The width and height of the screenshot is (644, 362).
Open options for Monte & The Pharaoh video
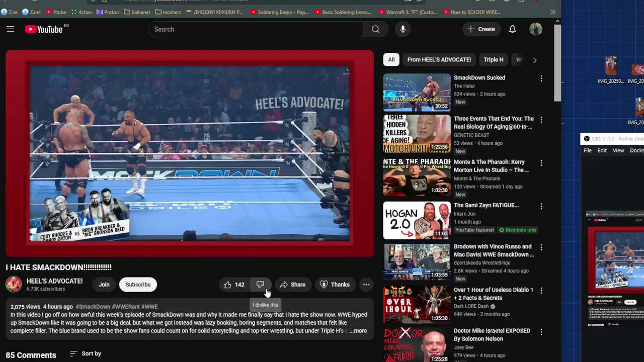[541, 163]
